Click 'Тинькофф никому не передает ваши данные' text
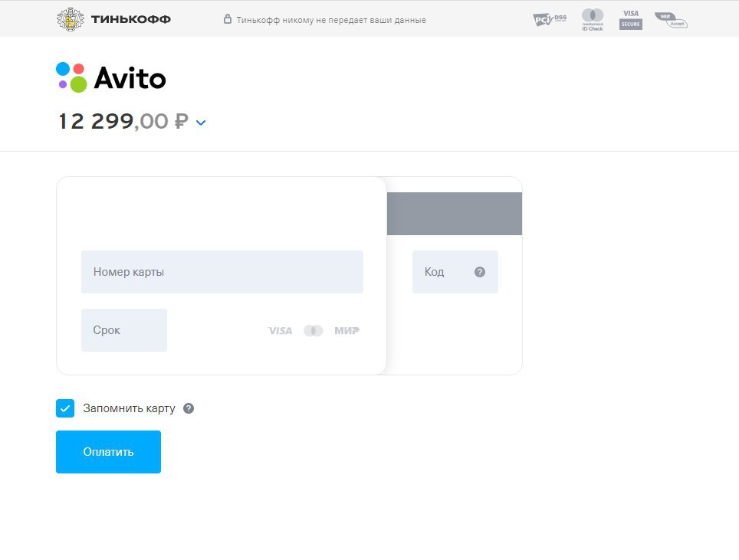 [331, 20]
